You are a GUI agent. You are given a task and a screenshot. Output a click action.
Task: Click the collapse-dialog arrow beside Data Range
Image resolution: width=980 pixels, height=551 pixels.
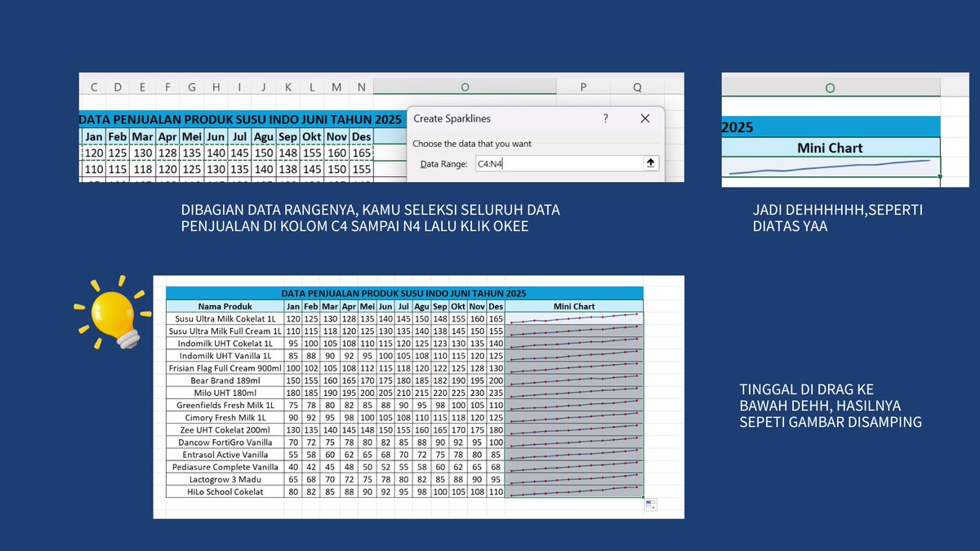coord(651,163)
